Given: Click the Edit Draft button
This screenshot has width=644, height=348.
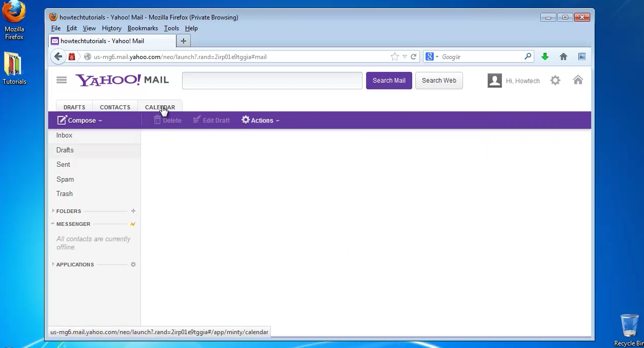Looking at the screenshot, I should coord(211,120).
